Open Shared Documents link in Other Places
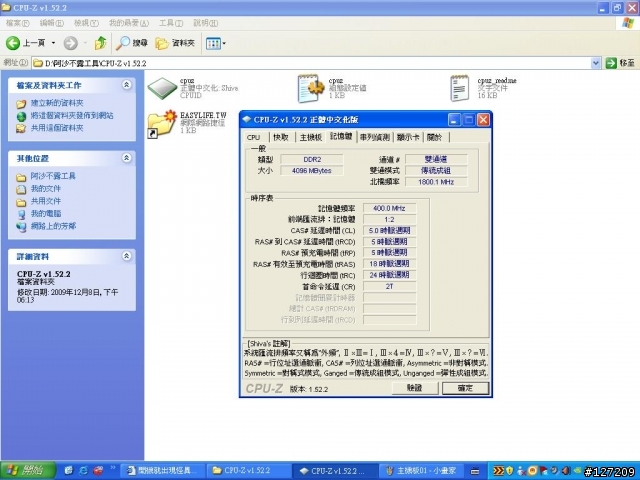The image size is (640, 480). (46, 201)
